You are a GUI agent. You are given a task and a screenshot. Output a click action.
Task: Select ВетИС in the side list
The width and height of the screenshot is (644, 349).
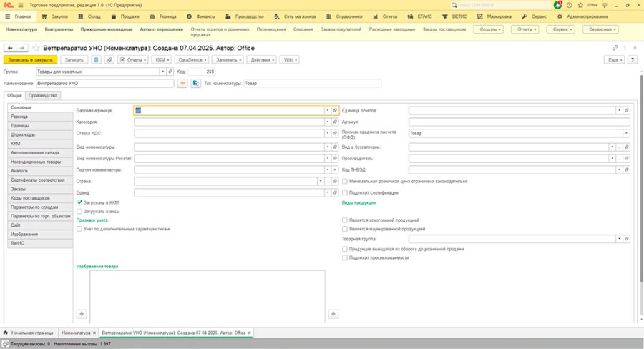40,243
